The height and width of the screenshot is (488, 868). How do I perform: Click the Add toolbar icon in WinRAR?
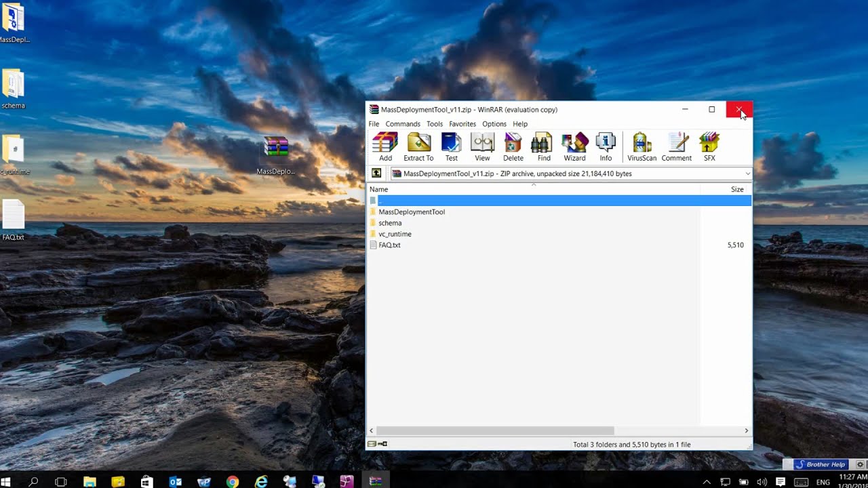coord(385,147)
